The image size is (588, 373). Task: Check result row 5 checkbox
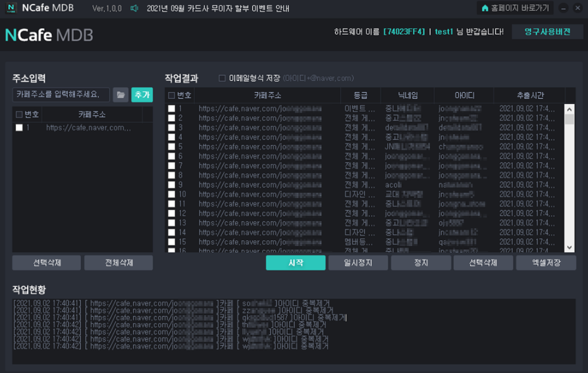(x=171, y=147)
